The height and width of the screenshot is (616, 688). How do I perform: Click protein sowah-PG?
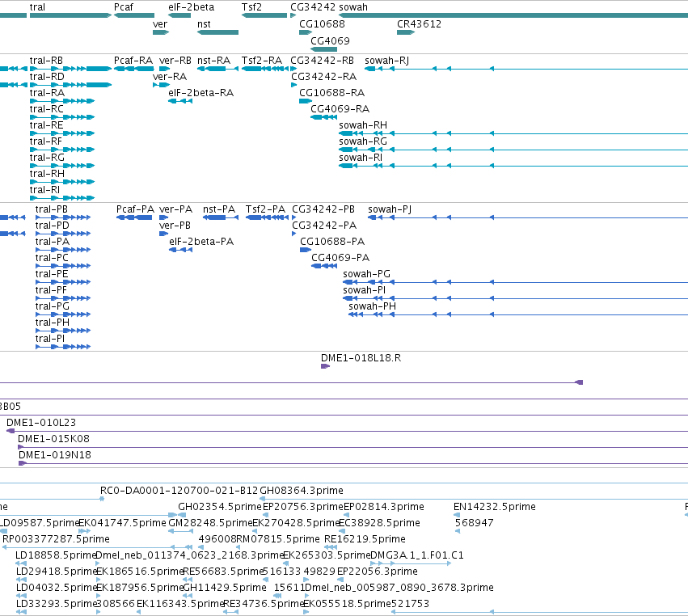[366, 275]
